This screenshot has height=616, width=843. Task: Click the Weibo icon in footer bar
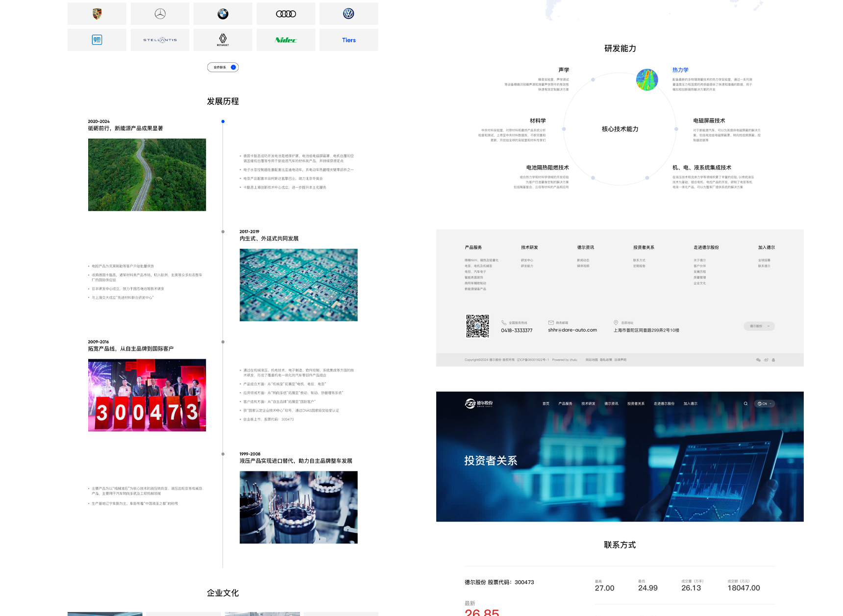pyautogui.click(x=766, y=360)
